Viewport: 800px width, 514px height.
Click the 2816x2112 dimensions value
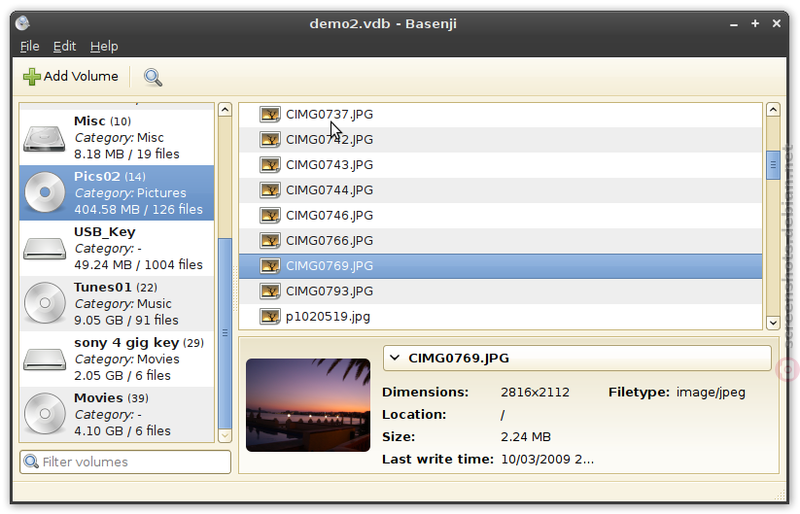535,392
